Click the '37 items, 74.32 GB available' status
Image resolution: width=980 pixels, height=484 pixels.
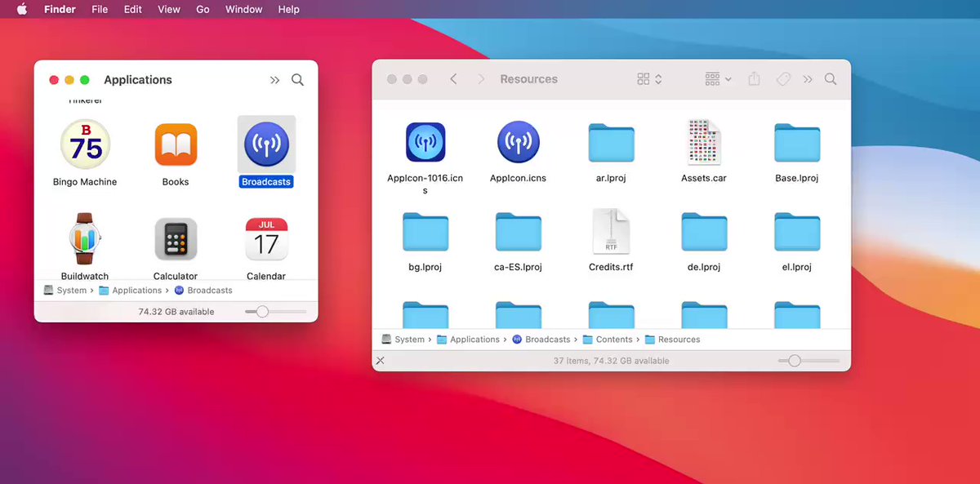[611, 361]
